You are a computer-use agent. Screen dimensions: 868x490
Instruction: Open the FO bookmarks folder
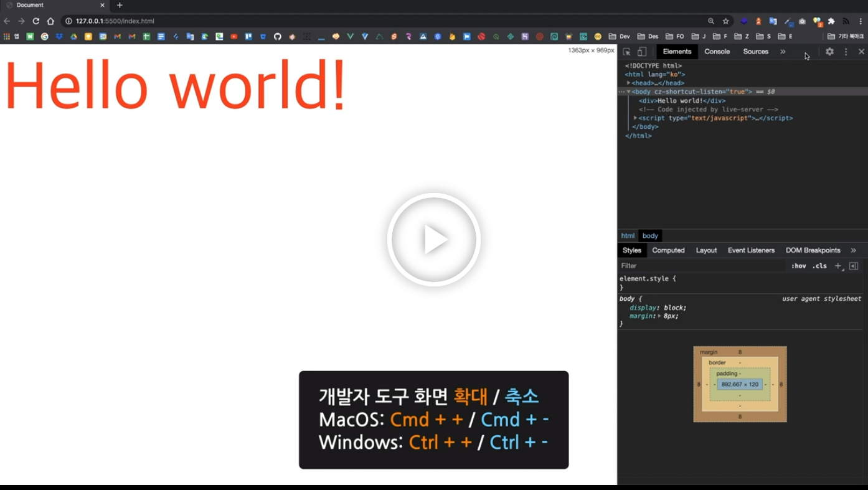pyautogui.click(x=675, y=37)
